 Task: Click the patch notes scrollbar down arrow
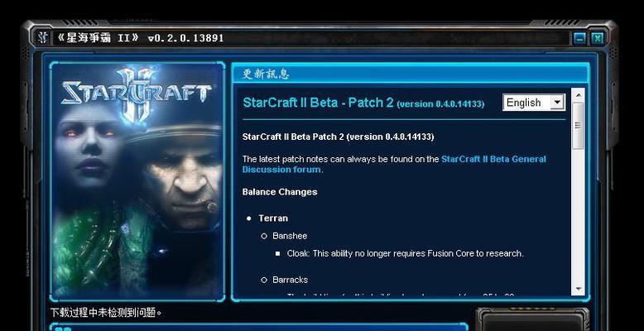point(579,289)
